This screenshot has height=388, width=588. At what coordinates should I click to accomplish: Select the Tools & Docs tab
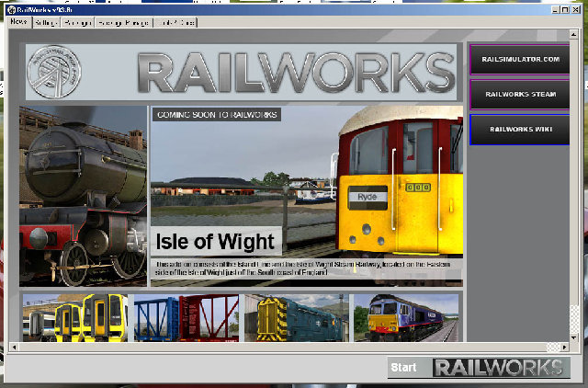175,21
